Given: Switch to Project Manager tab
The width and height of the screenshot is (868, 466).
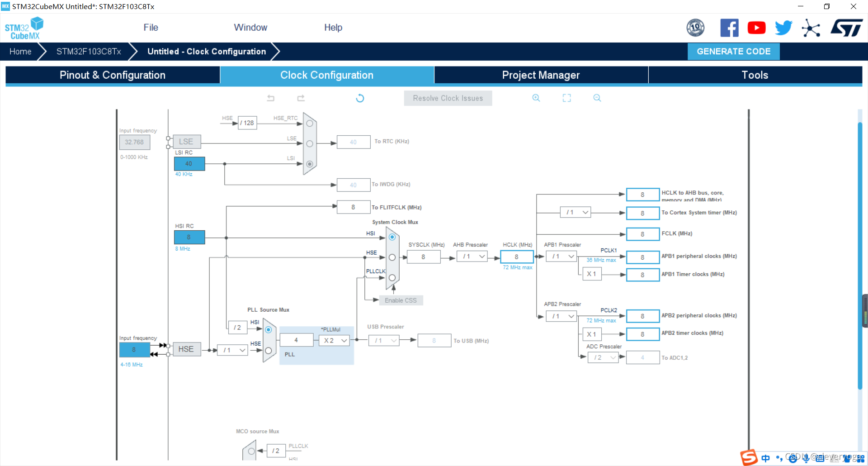Looking at the screenshot, I should coord(541,75).
